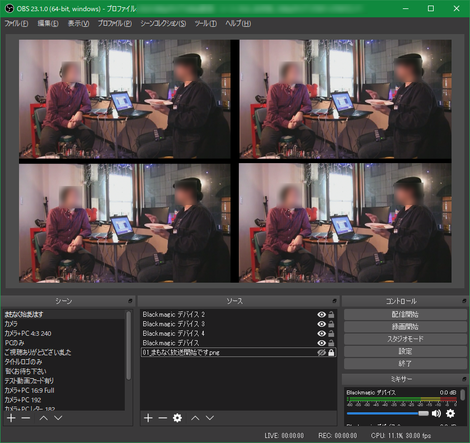The image size is (470, 443).
Task: Open the シーンコレクション menu
Action: click(163, 23)
